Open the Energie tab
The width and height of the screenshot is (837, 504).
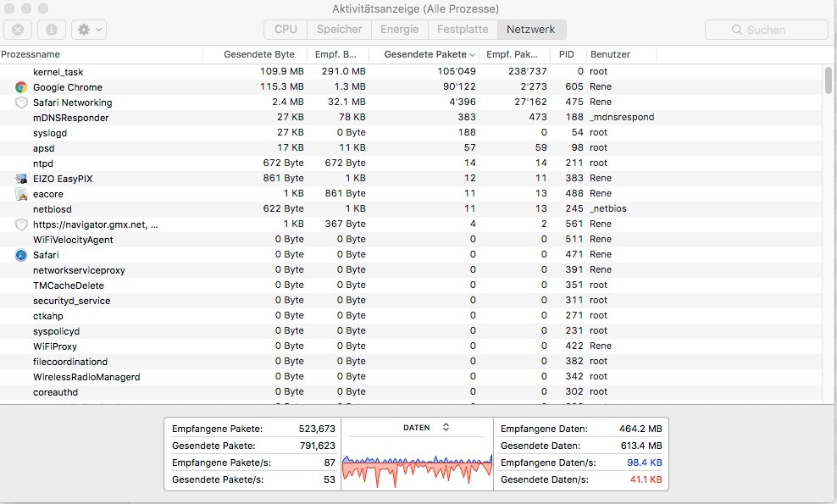pos(399,30)
